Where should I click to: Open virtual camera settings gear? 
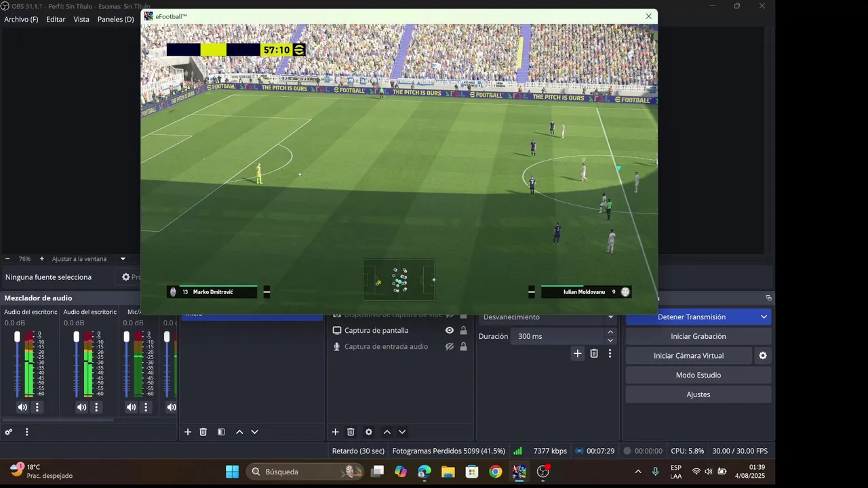coord(763,356)
